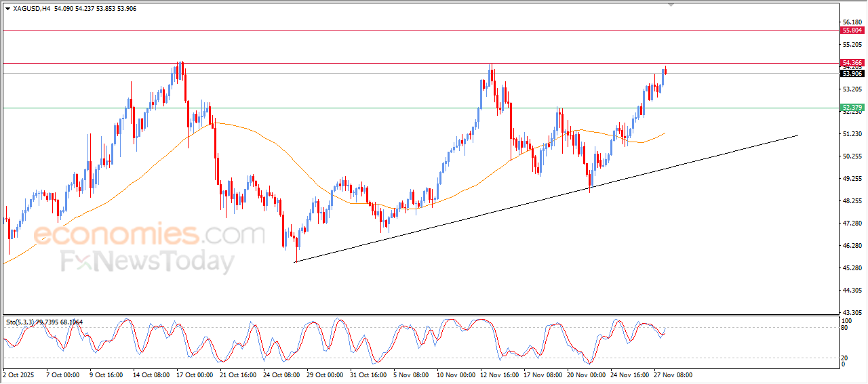This screenshot has height=384, width=868.
Task: Click the 56.180 price scale label
Action: pos(852,22)
